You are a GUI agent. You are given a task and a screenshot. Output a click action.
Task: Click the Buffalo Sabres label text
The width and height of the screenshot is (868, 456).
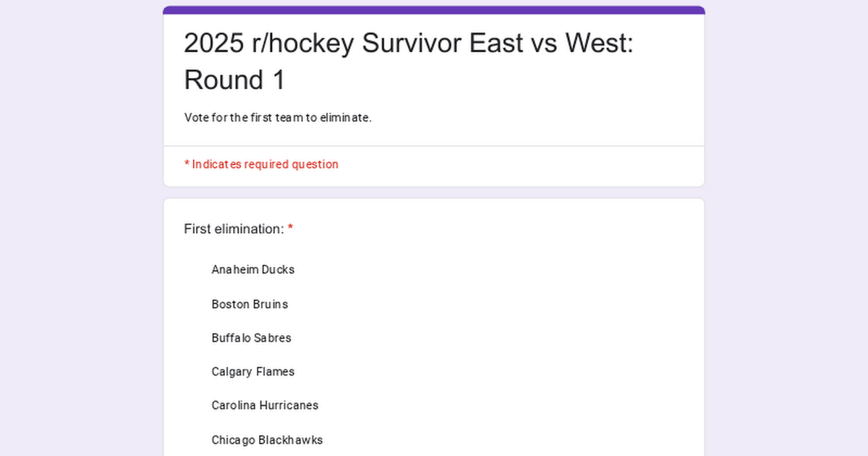251,338
